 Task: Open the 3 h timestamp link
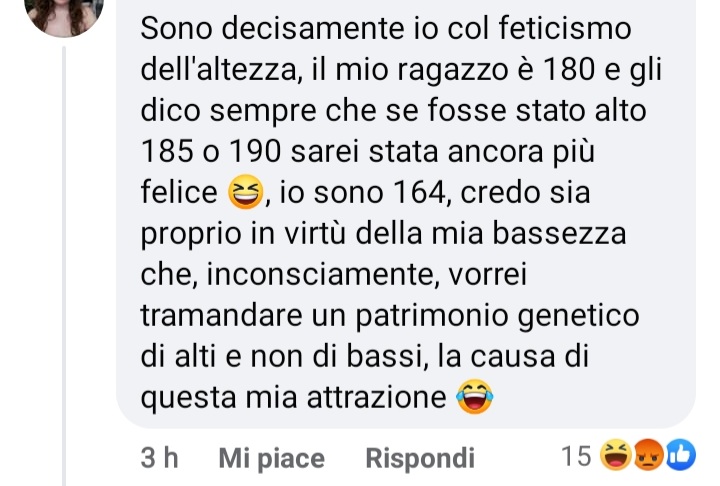[x=159, y=458]
